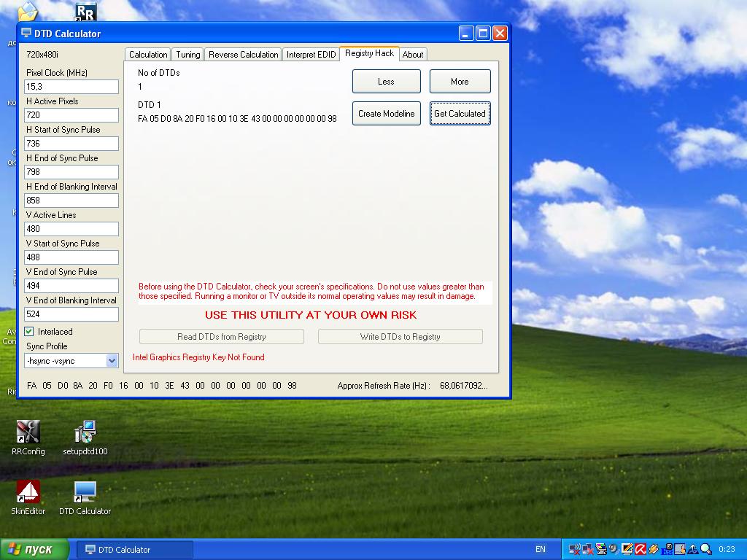Click the DTD Calculator desktop icon
This screenshot has height=560, width=747.
click(x=85, y=492)
